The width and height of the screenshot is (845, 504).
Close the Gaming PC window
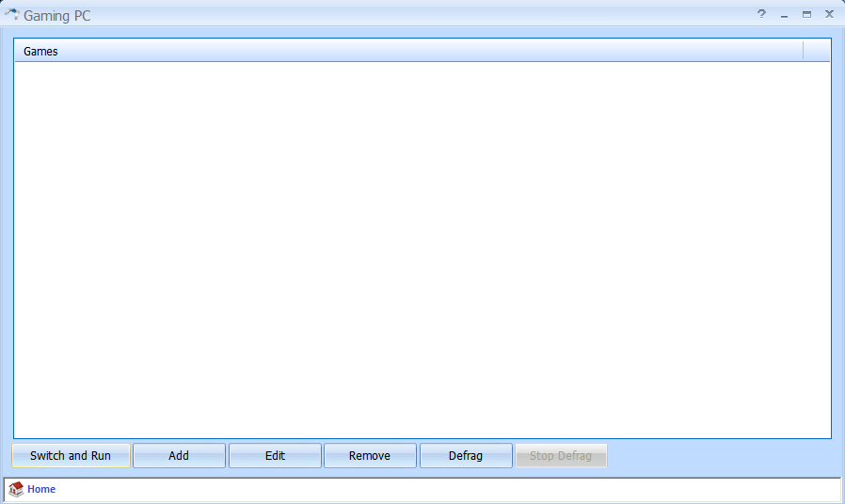pos(829,14)
